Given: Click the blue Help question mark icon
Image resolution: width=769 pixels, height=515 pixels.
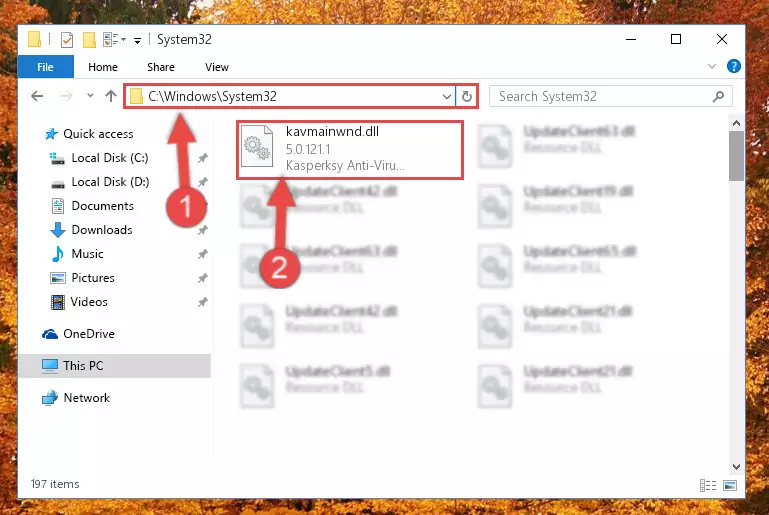Looking at the screenshot, I should pyautogui.click(x=734, y=66).
